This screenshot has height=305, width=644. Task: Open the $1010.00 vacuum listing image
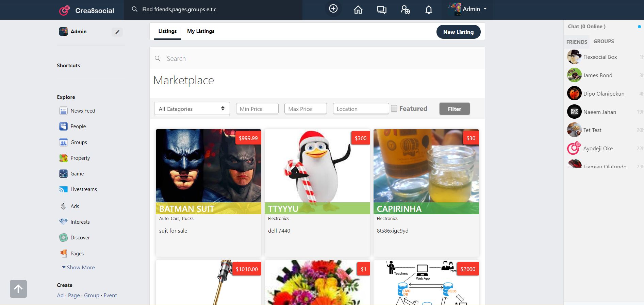click(209, 283)
